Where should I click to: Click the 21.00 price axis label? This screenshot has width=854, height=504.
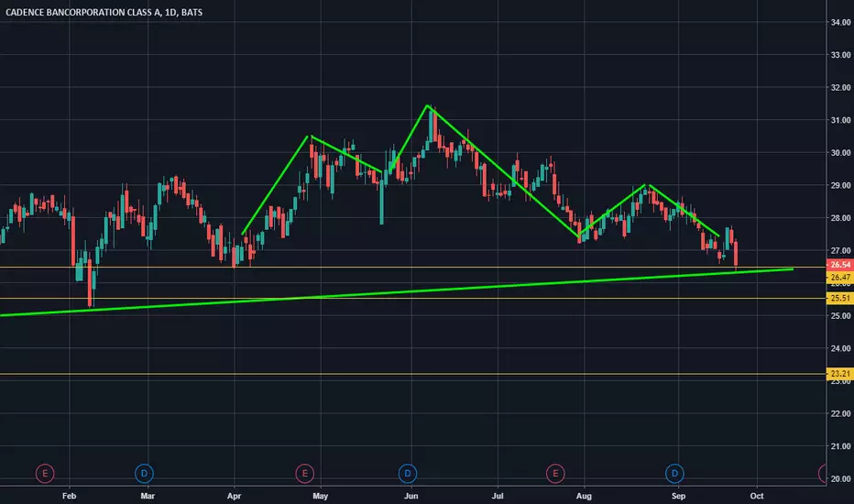tap(841, 447)
